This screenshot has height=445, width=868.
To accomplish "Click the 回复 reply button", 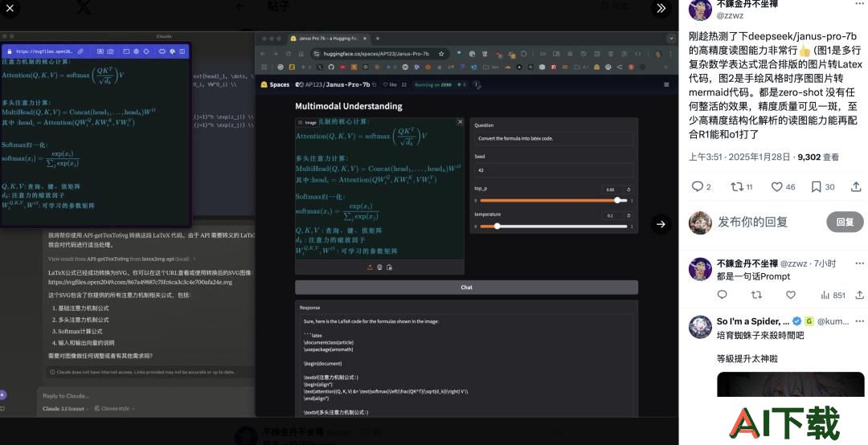I will tap(845, 222).
